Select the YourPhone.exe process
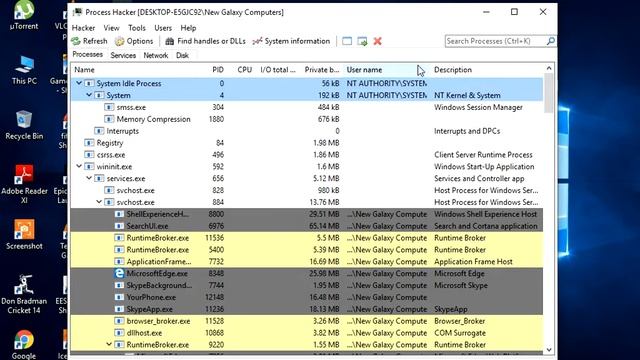This screenshot has width=640, height=360. click(307, 297)
